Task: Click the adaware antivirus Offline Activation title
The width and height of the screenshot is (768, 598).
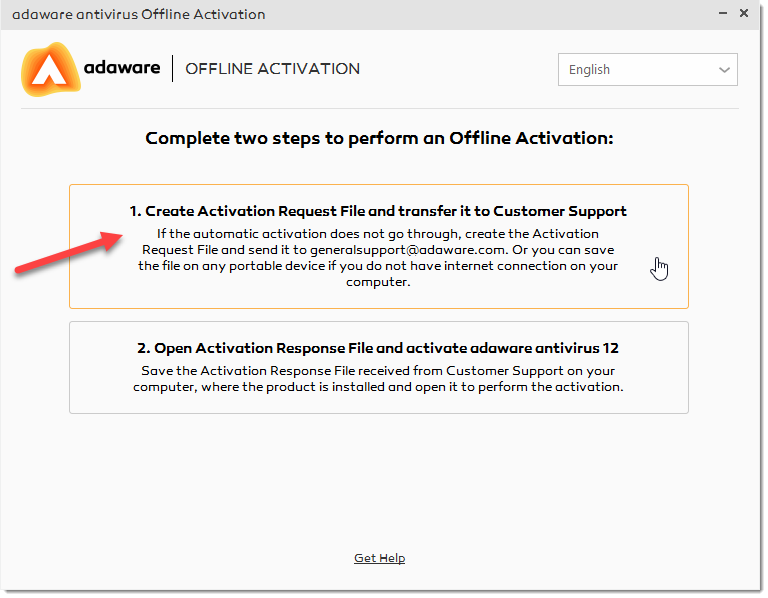Action: pos(139,15)
